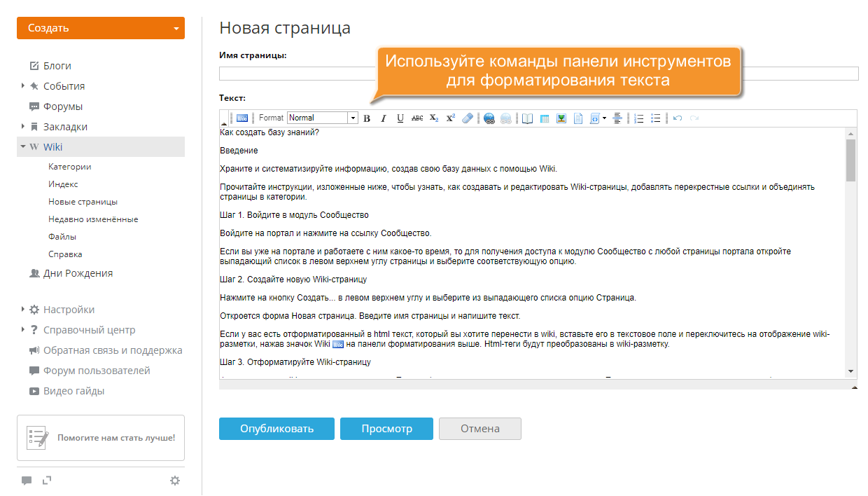Click the greyed-out unlink icon
Viewport: 868px width, 496px height.
point(505,118)
